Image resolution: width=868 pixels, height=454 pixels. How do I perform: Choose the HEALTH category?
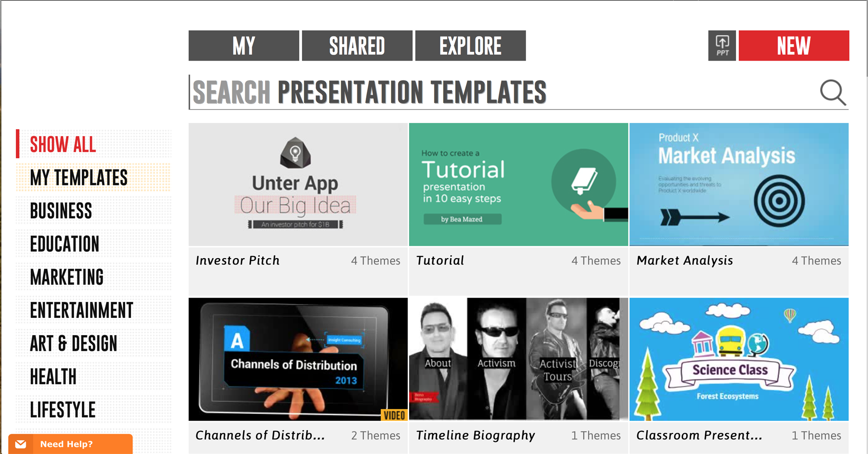(94, 376)
